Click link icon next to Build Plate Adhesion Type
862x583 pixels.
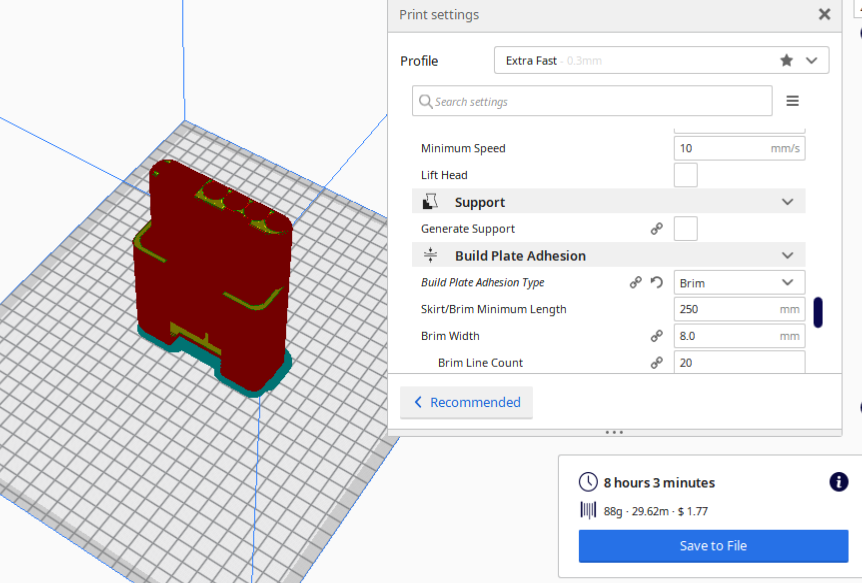pyautogui.click(x=636, y=283)
